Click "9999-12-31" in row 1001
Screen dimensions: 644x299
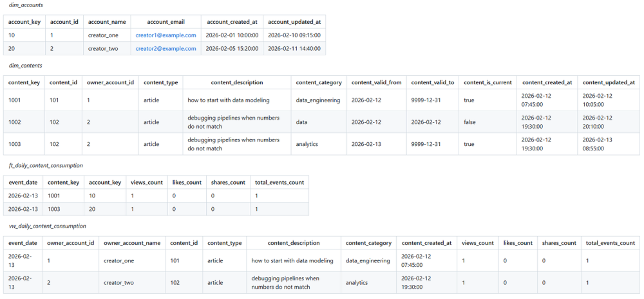tap(426, 100)
